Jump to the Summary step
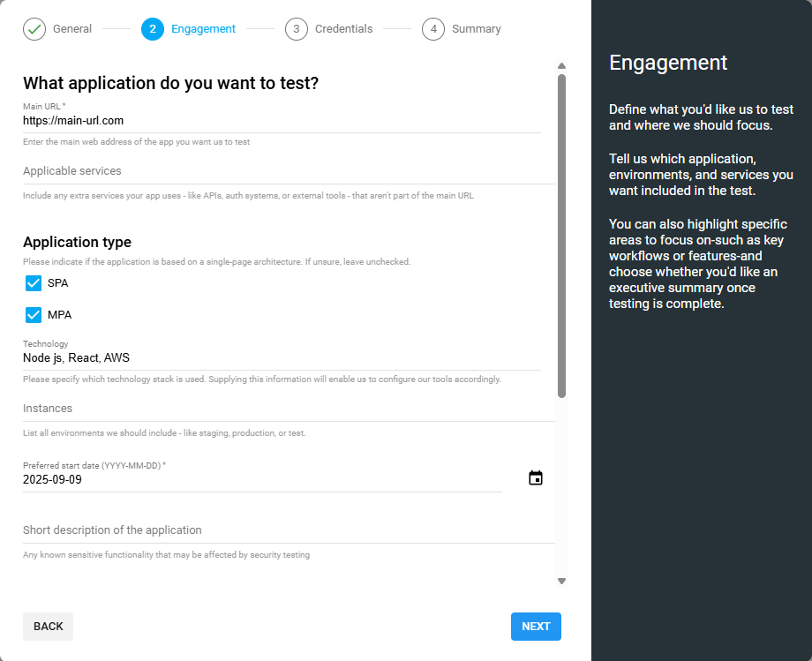 (477, 28)
